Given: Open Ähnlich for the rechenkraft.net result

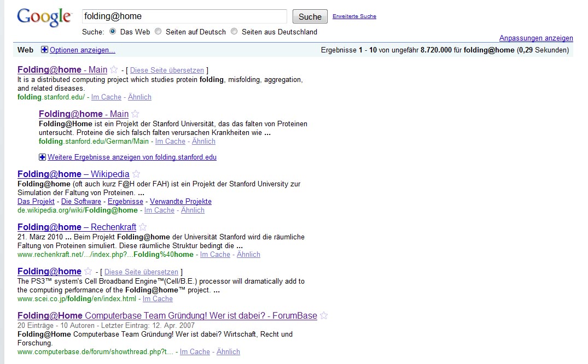Looking at the screenshot, I should click(248, 255).
